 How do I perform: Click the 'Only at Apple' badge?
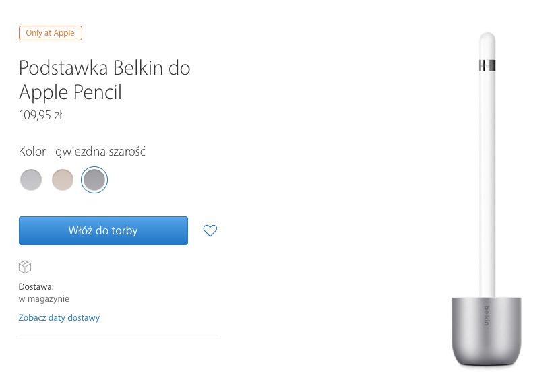tap(51, 33)
